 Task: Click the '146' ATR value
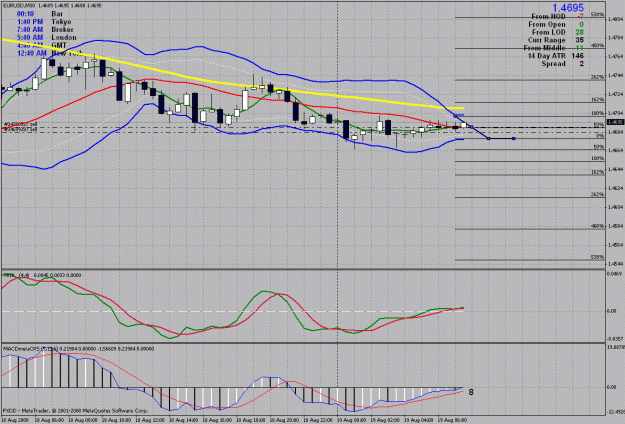pos(577,56)
